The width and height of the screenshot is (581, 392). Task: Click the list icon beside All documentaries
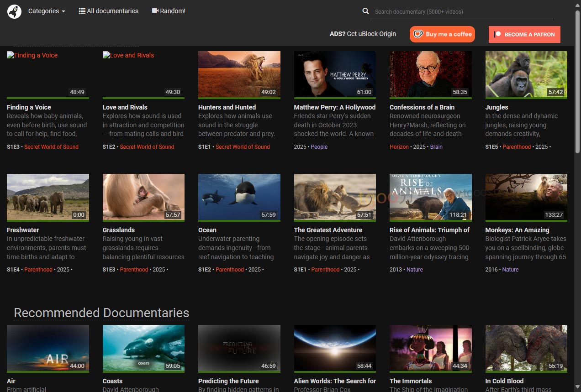coord(82,11)
